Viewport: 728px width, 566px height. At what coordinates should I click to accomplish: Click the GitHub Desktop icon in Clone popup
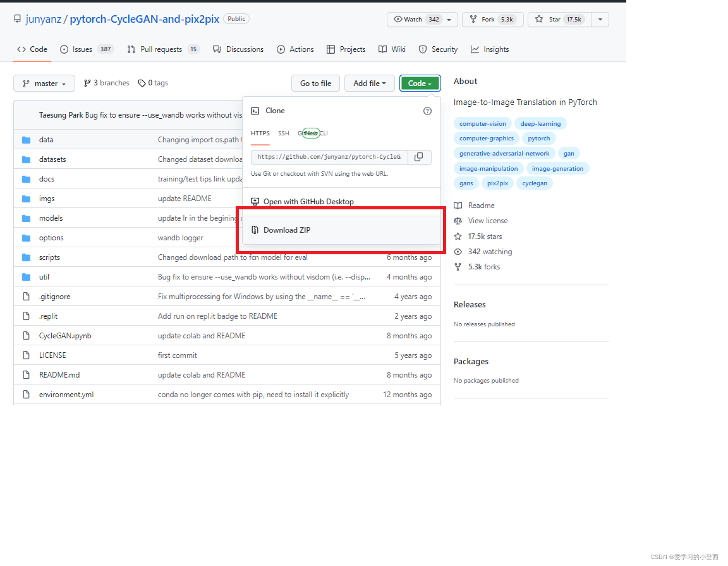pos(255,202)
